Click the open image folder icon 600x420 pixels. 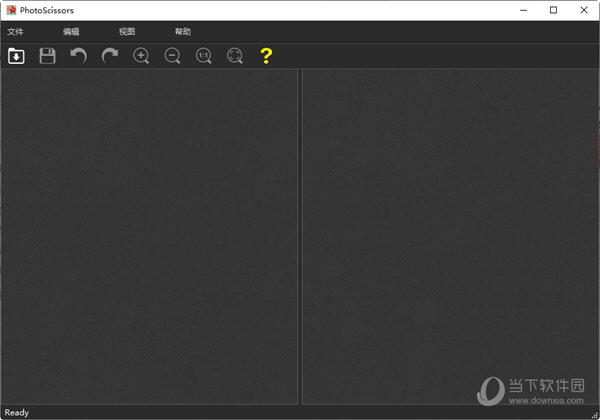(16, 56)
